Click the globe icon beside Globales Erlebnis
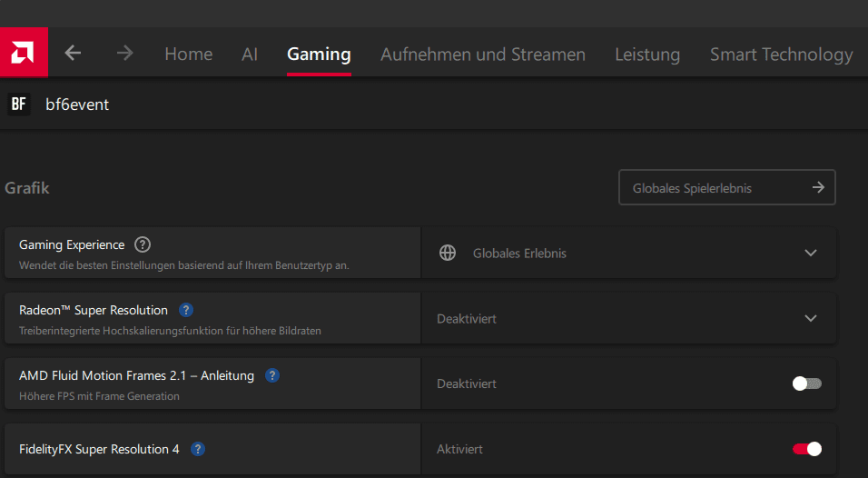 448,254
